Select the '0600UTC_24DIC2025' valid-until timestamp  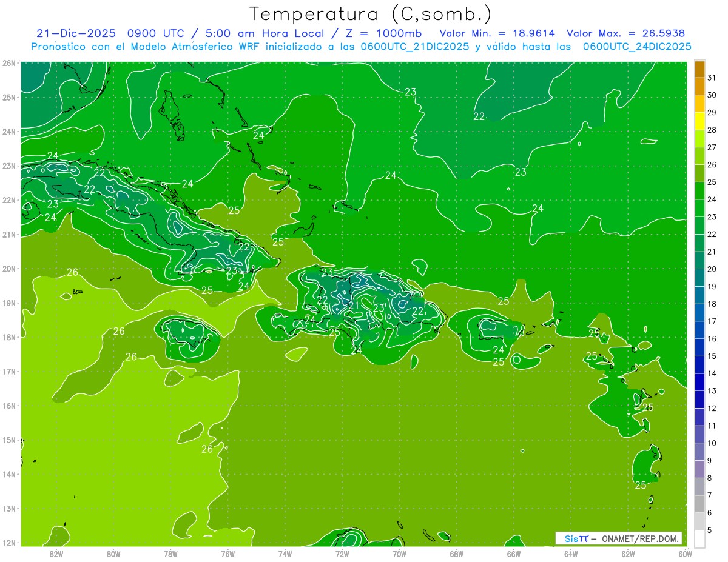(637, 46)
